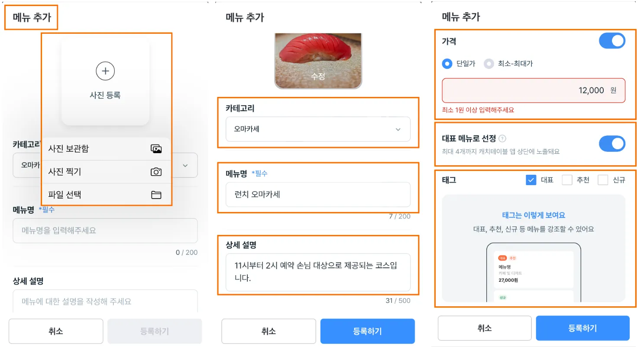This screenshot has height=347, width=644.
Task: Click the help icon beside 대표 메뉴로 선정
Action: click(502, 138)
